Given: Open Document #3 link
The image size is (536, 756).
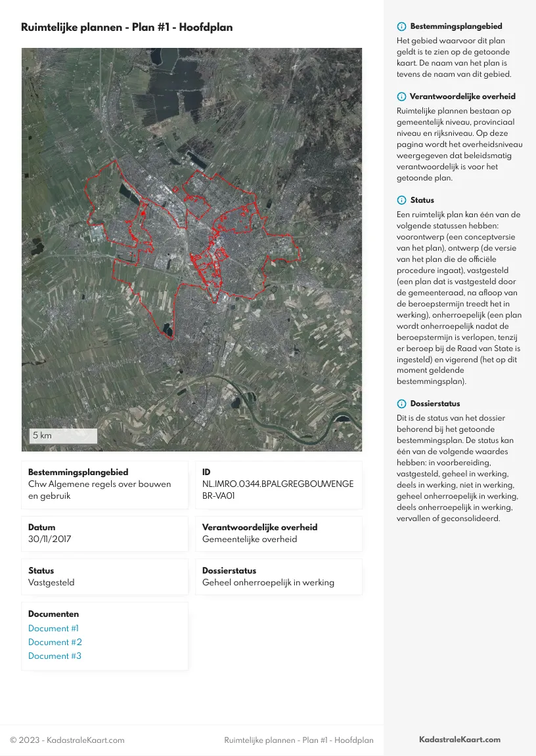Looking at the screenshot, I should (55, 656).
